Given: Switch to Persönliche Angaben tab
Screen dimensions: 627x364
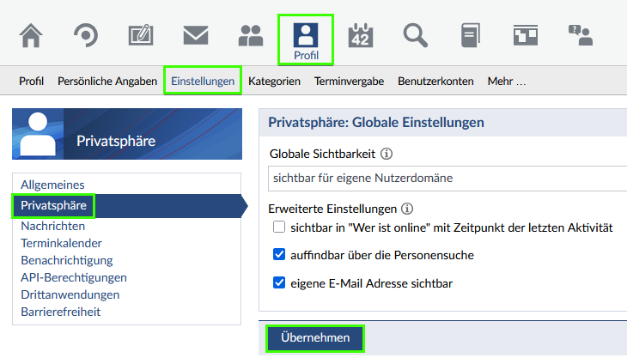Looking at the screenshot, I should tap(107, 82).
